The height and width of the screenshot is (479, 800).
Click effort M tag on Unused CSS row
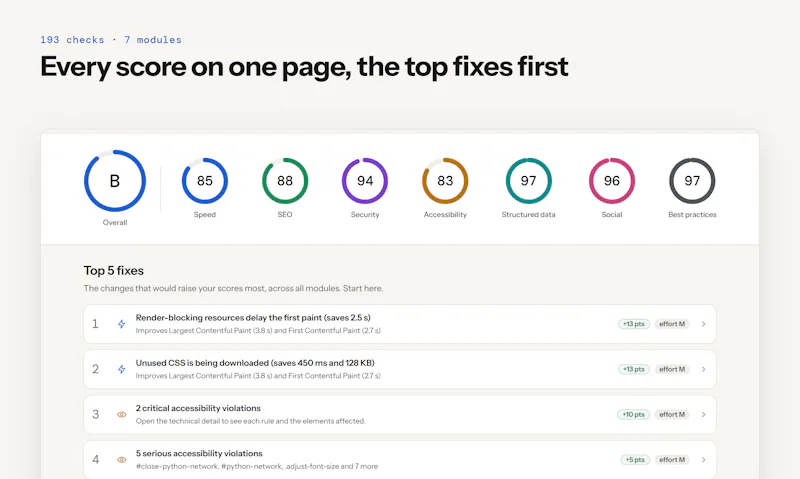pyautogui.click(x=672, y=369)
